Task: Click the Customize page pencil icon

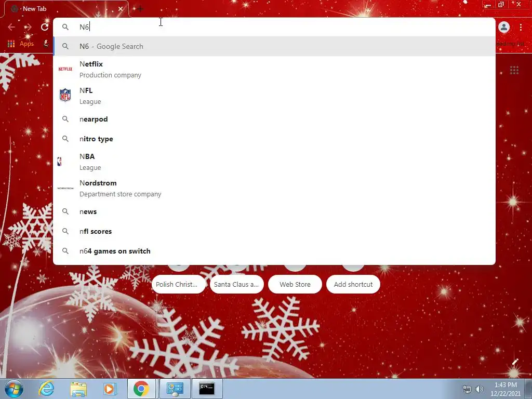Action: [515, 362]
